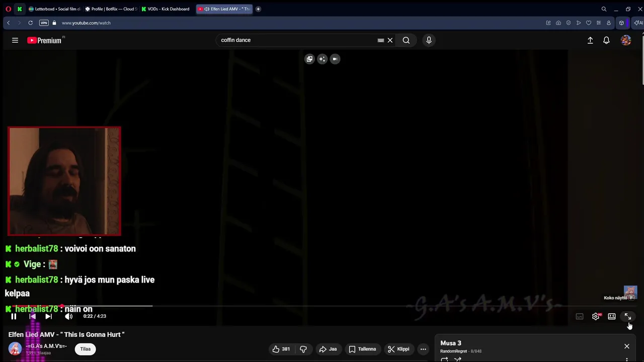Open Opera Flow send arrow icon
The height and width of the screenshot is (362, 644).
click(x=579, y=23)
